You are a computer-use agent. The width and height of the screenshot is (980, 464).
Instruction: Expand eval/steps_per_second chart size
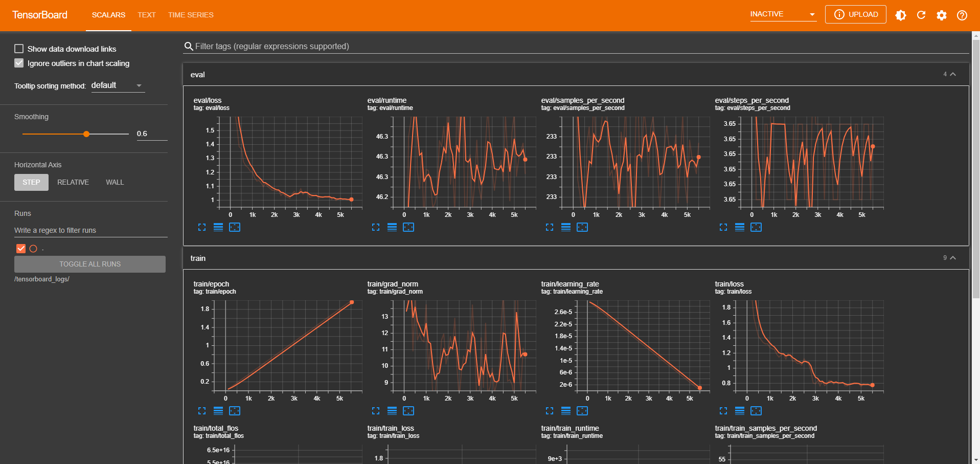pos(723,227)
